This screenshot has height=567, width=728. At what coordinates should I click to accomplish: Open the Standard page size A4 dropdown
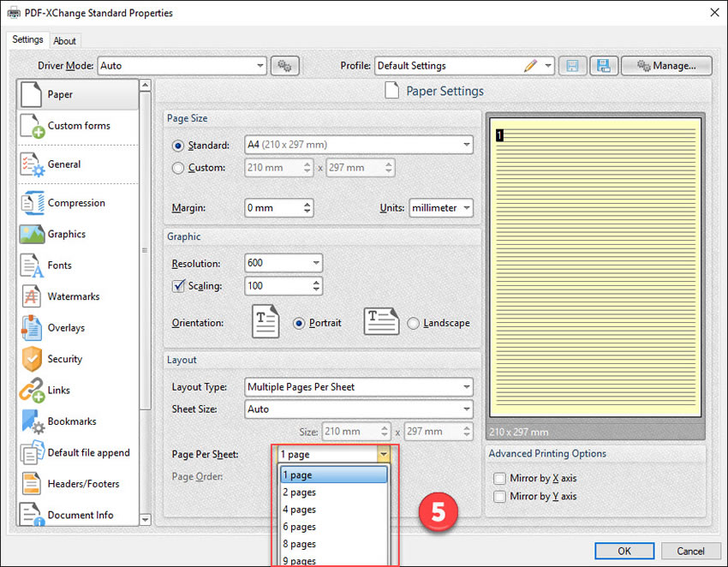coord(358,145)
